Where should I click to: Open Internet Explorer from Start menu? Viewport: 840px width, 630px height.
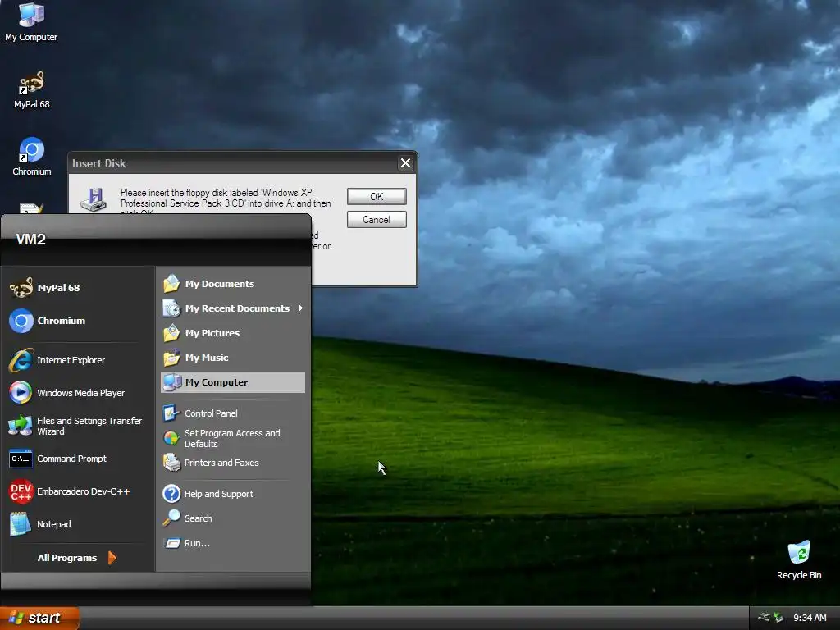tap(78, 361)
